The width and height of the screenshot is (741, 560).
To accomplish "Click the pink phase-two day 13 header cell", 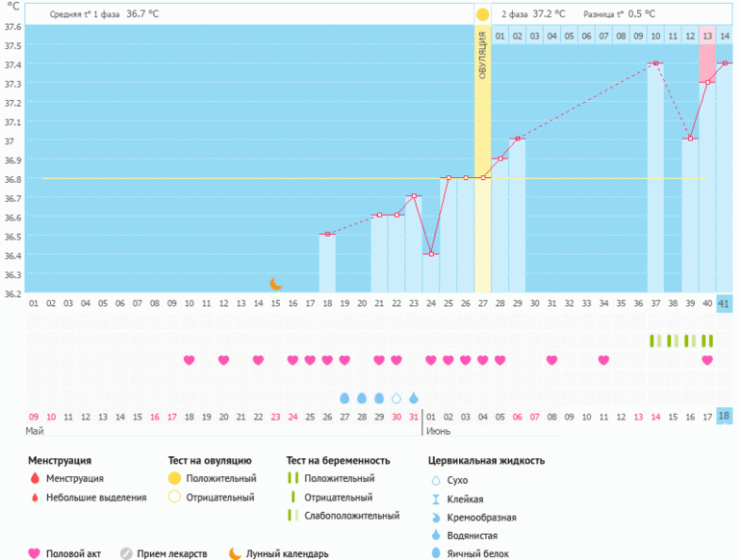I will (x=707, y=36).
